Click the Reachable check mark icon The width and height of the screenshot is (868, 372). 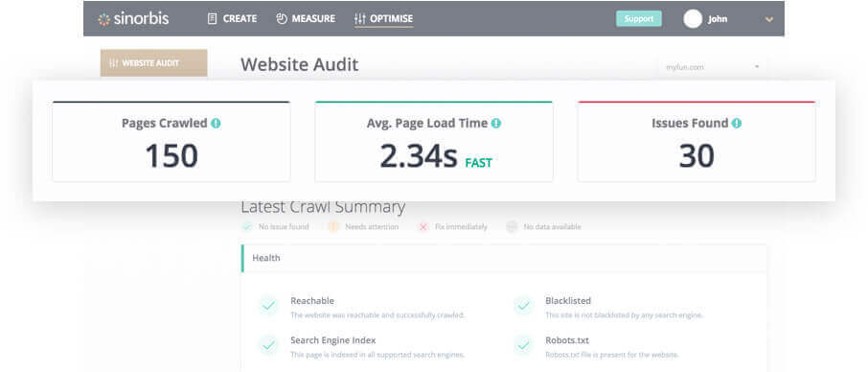click(x=268, y=305)
